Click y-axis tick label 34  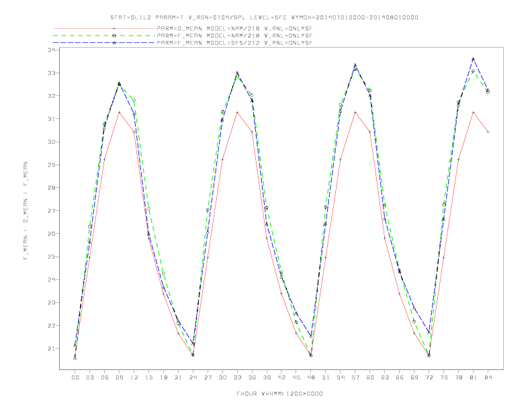52,50
